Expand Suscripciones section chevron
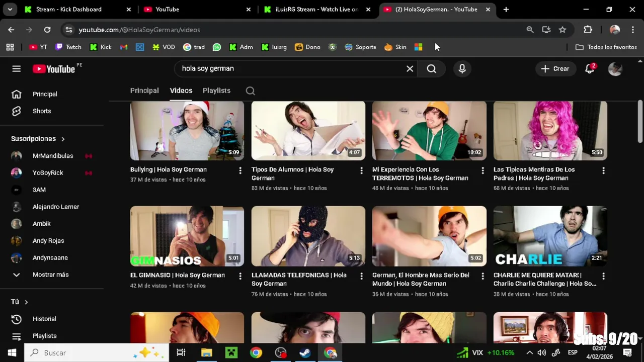 [x=63, y=139]
